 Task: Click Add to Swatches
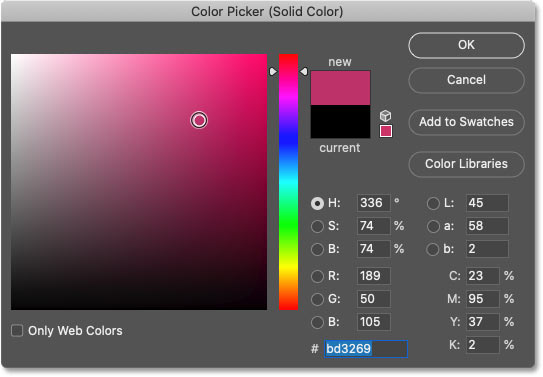466,122
